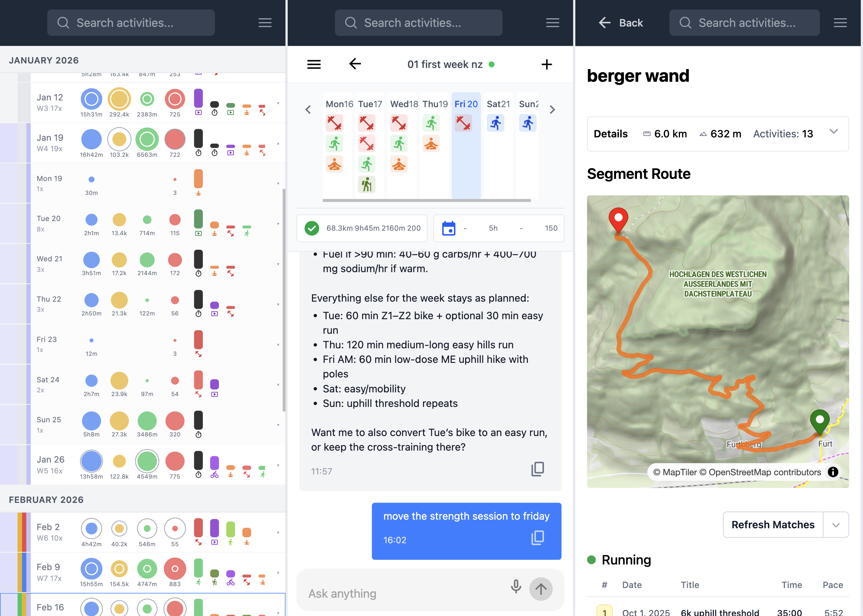Screen dimensions: 863x616
Task: Go to next week with right chevron
Action: tap(552, 110)
